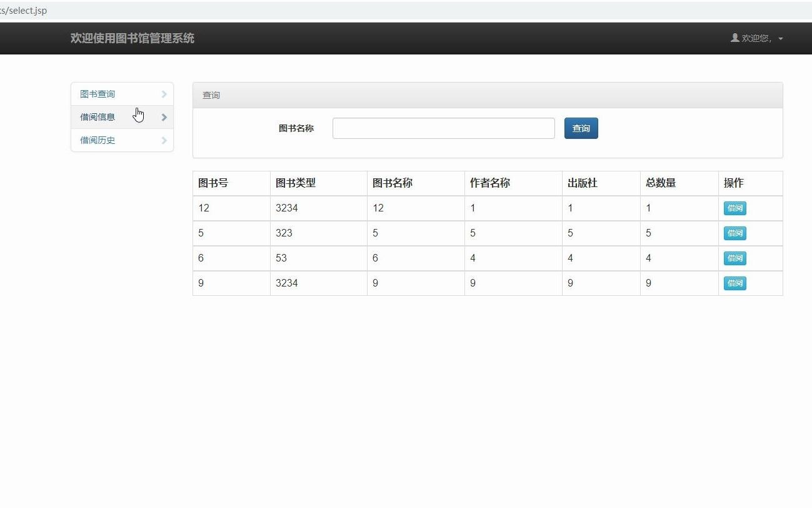Click the chevron arrow beside 借阅历史
812x508 pixels.
tap(164, 140)
